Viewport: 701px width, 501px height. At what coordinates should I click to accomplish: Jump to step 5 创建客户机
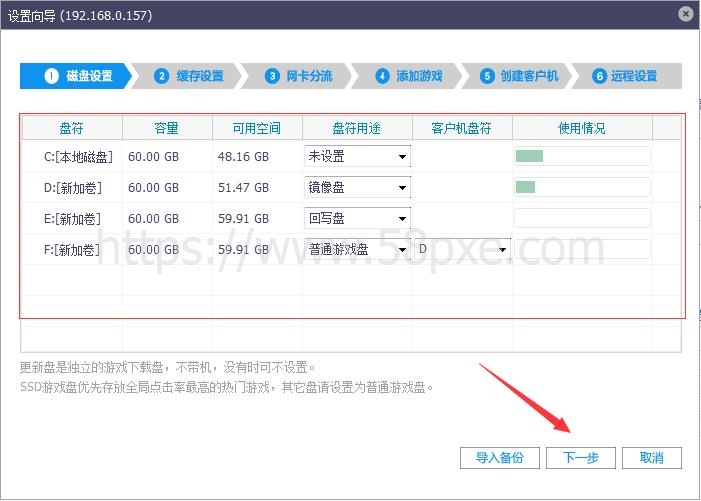coord(519,76)
